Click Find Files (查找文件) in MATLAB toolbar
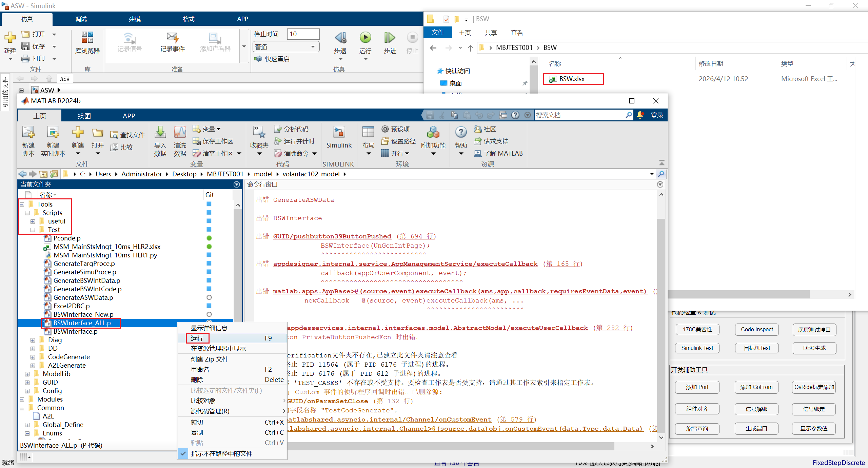868x468 pixels. [127, 135]
